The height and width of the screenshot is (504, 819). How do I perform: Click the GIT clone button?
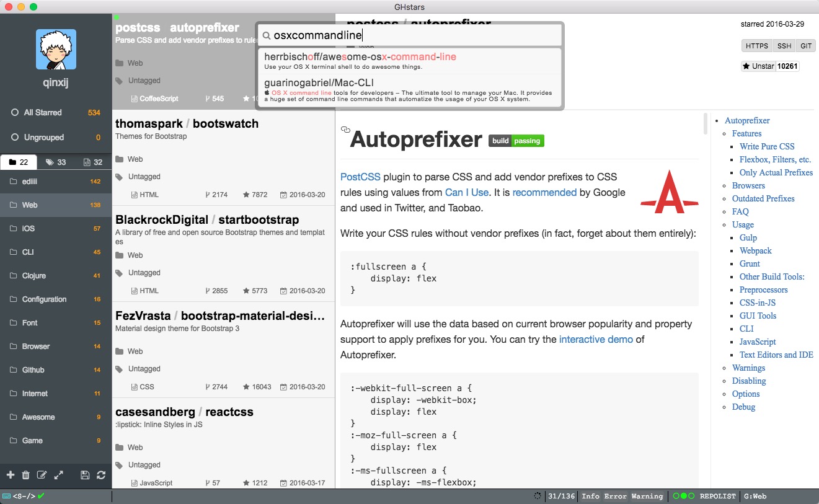[x=805, y=46]
